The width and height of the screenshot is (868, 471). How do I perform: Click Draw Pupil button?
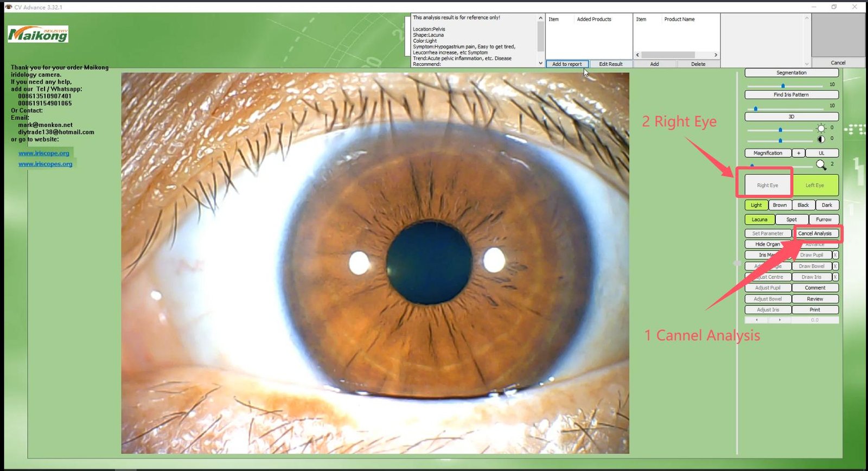pos(812,255)
